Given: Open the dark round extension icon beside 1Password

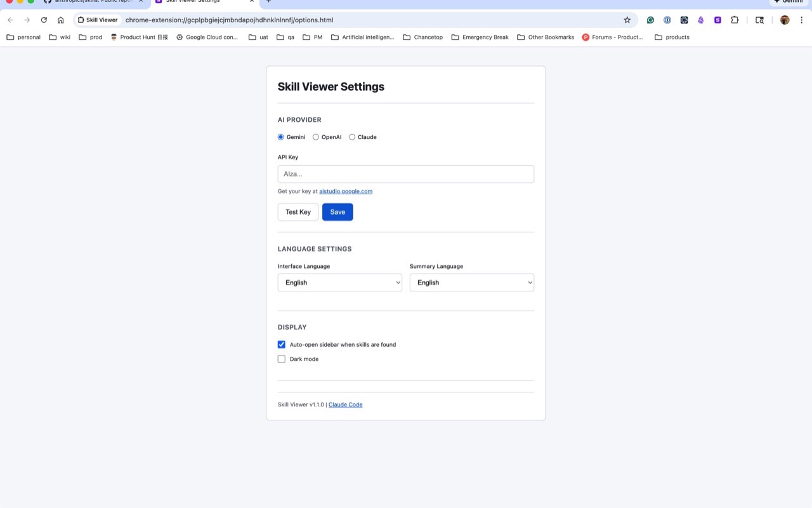Looking at the screenshot, I should [684, 20].
